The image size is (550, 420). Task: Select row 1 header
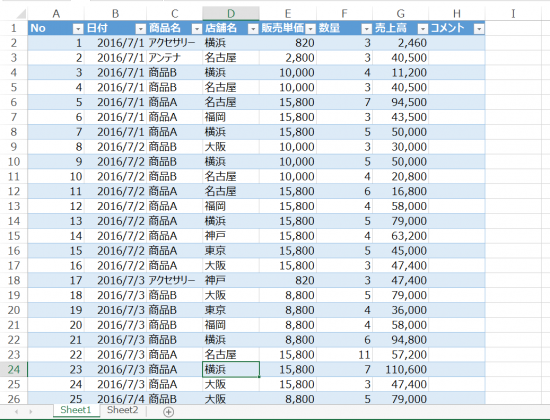14,28
